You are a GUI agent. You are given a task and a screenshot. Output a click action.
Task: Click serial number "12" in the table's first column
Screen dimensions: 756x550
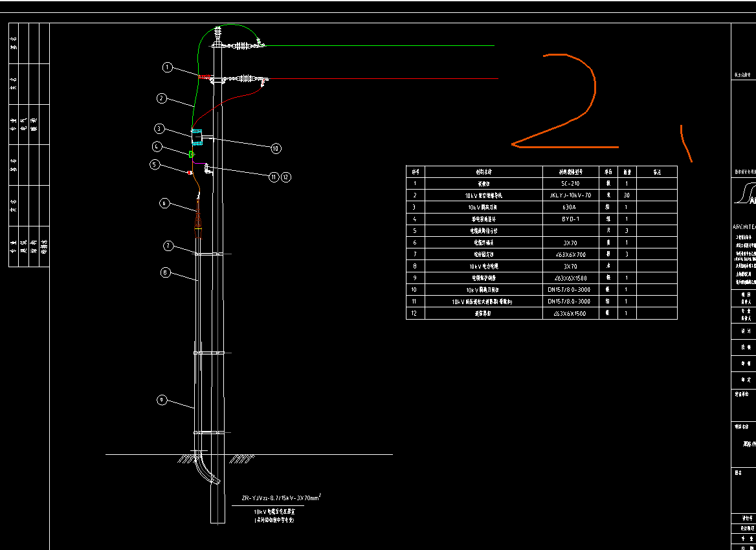pyautogui.click(x=415, y=313)
